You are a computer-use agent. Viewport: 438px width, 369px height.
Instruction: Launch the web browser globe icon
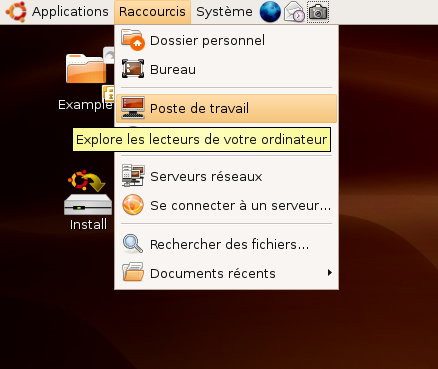(x=270, y=12)
